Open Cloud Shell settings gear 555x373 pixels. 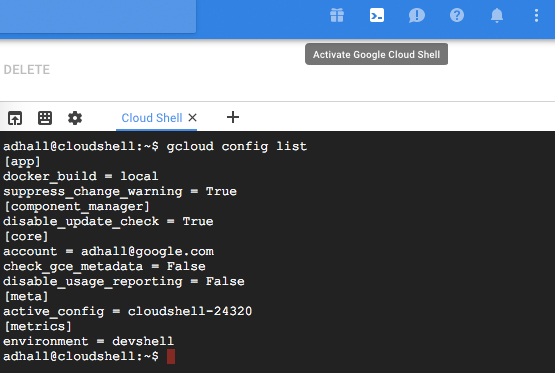pyautogui.click(x=75, y=118)
